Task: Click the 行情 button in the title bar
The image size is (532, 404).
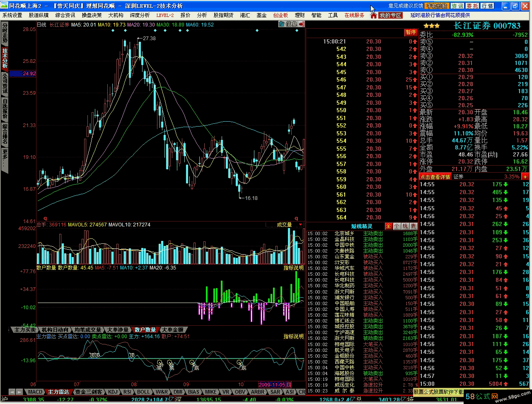Action: 487,6
